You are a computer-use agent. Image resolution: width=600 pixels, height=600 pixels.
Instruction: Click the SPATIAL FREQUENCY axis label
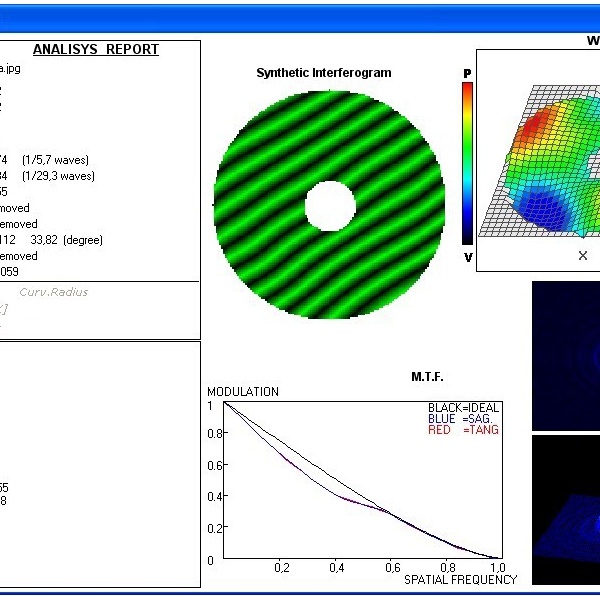click(460, 580)
